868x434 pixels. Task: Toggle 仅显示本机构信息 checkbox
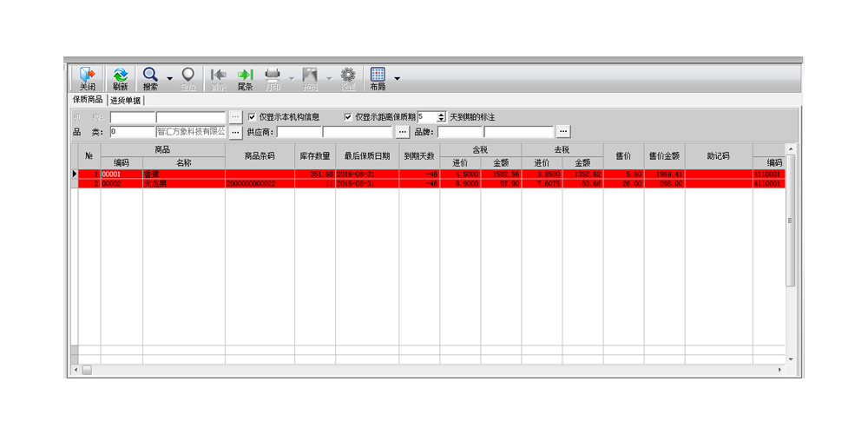[x=252, y=117]
